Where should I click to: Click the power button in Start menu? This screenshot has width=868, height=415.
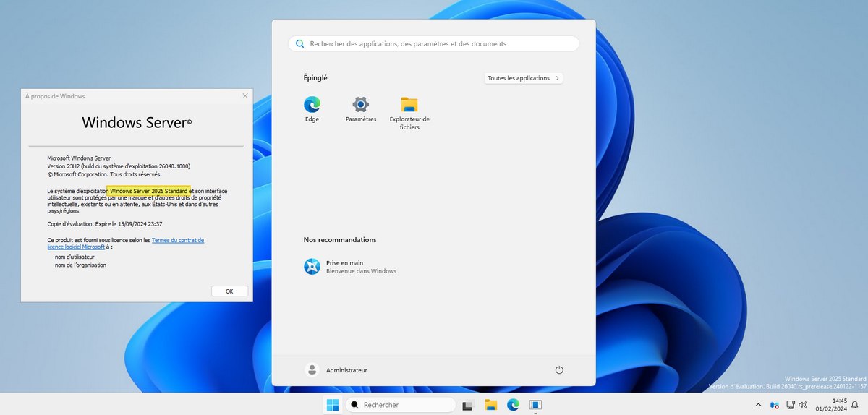(x=559, y=370)
